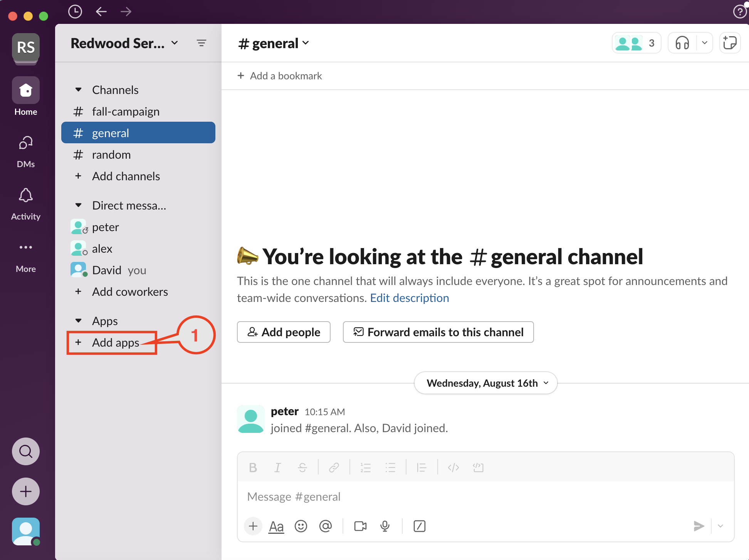Open the fall-campaign channel
Screen dimensions: 749x560
coord(138,112)
